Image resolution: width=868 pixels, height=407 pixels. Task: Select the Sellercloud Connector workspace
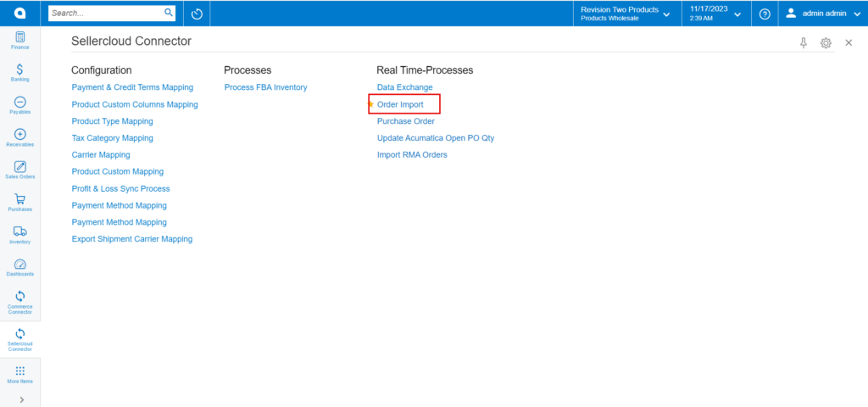click(20, 340)
